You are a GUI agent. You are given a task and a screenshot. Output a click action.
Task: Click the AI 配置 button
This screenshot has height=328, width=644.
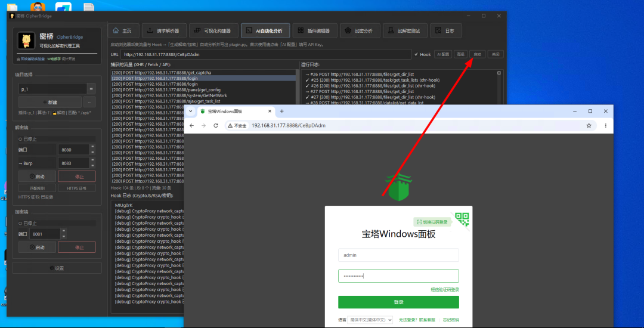(443, 54)
